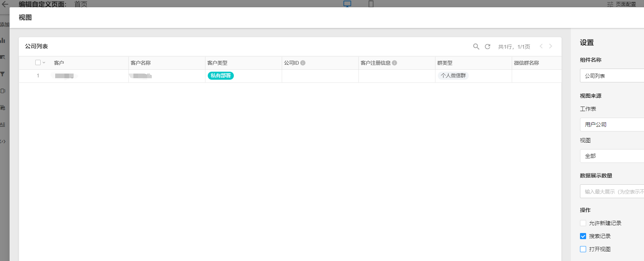This screenshot has height=261, width=644.
Task: Uncheck the 搜索记录 checkbox
Action: [583, 236]
